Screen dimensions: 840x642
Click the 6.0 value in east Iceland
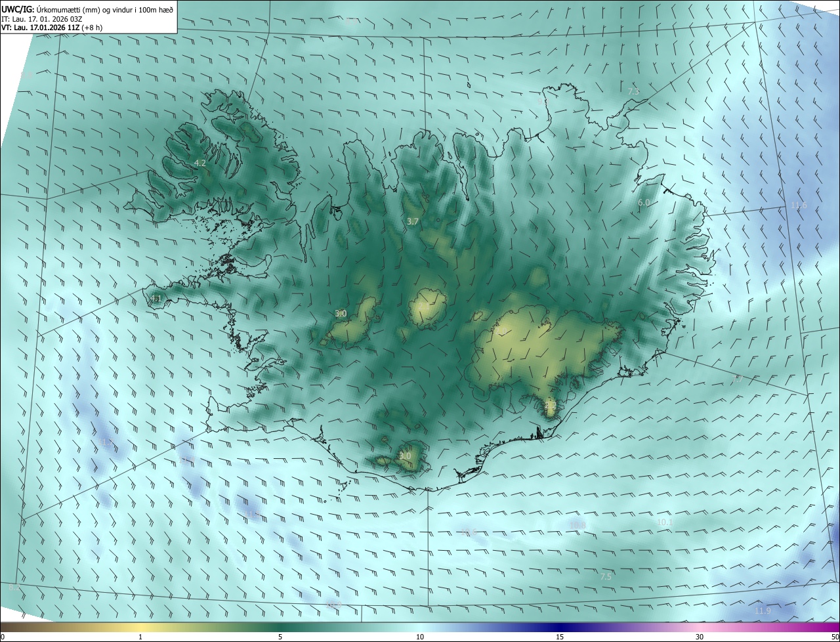click(644, 203)
